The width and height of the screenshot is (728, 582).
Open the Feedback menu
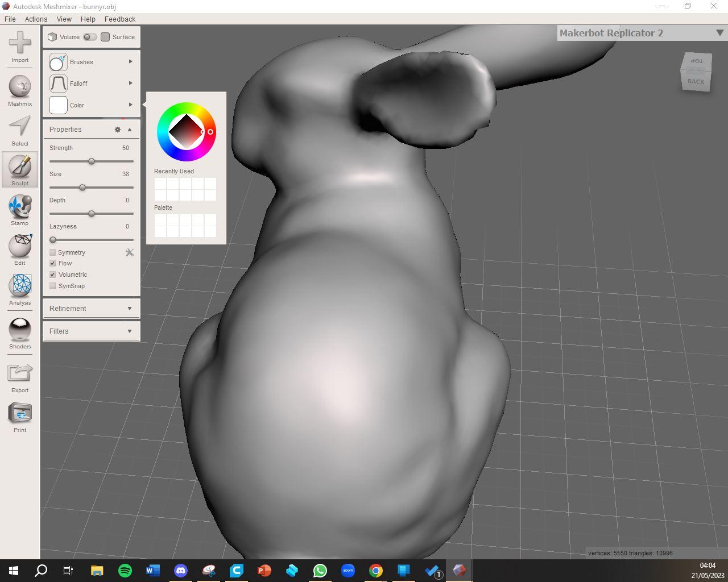pos(120,19)
